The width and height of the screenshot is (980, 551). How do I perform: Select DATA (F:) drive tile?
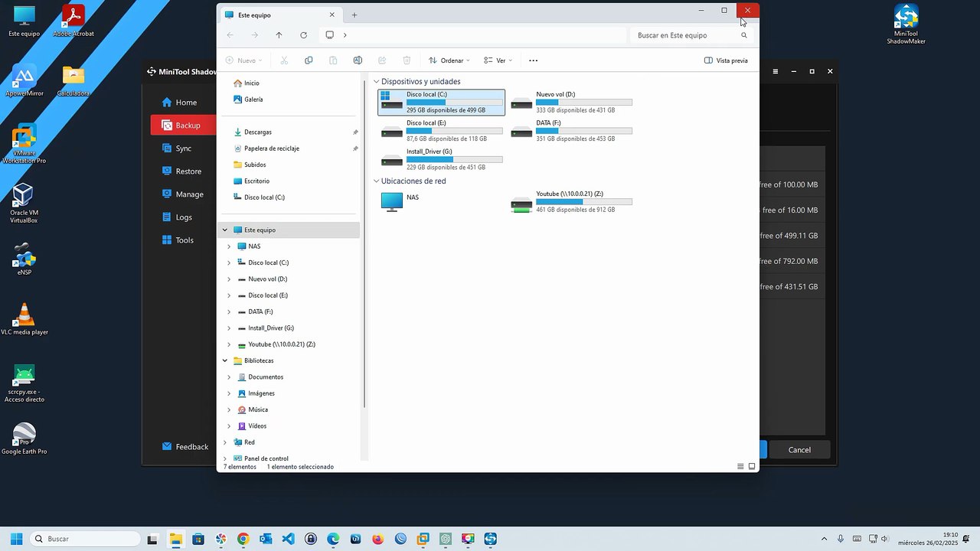[571, 131]
